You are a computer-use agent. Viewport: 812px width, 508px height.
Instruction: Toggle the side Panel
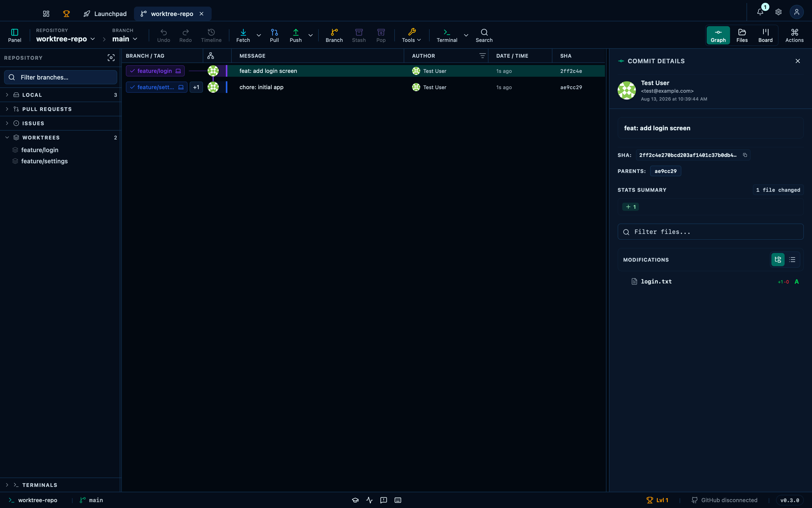pyautogui.click(x=15, y=35)
